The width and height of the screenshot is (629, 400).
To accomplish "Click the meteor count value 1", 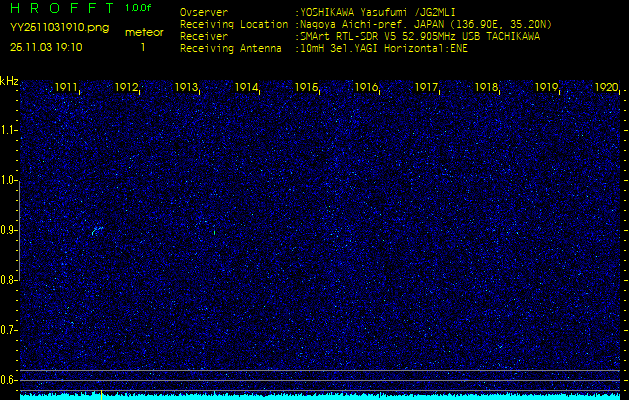I will [x=143, y=47].
